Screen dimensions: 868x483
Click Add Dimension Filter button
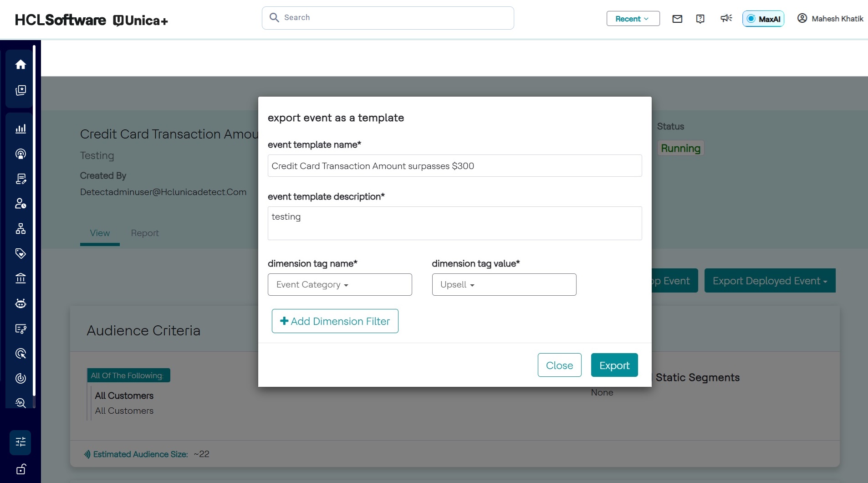pos(335,321)
